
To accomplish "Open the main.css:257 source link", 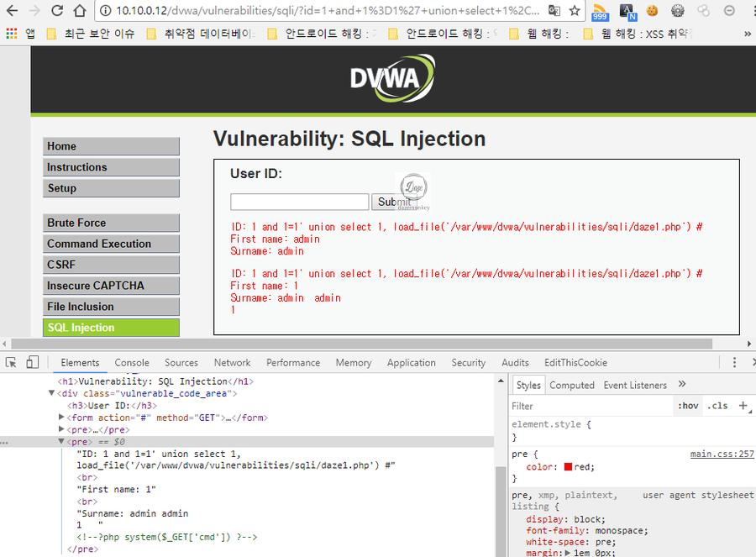I will click(722, 454).
